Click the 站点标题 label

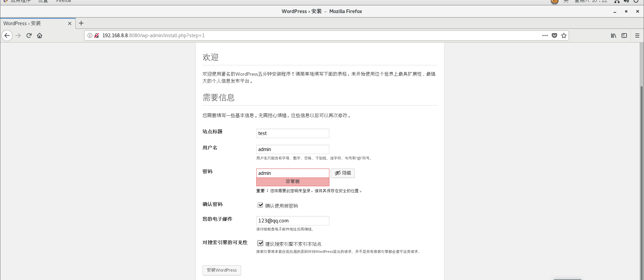[212, 132]
